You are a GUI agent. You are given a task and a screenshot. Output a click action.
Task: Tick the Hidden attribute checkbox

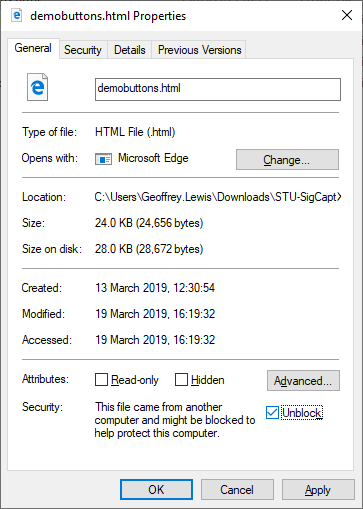pos(181,379)
